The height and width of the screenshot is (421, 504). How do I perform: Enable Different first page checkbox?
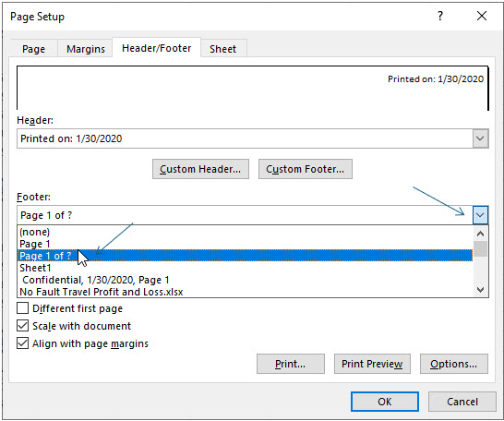22,308
